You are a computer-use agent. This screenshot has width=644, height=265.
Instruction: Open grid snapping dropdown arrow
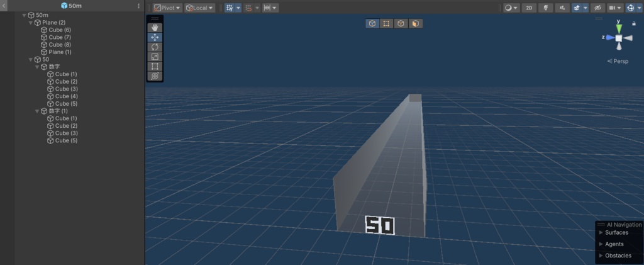[x=257, y=8]
